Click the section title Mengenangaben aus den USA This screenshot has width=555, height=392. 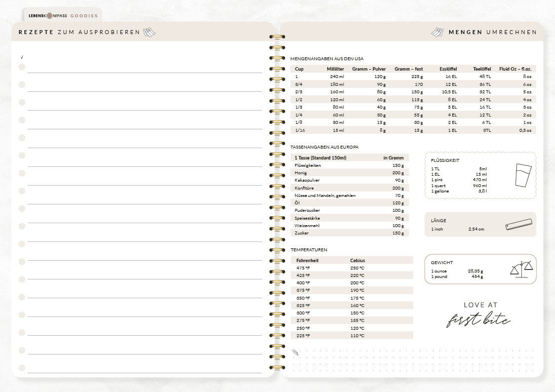click(327, 59)
